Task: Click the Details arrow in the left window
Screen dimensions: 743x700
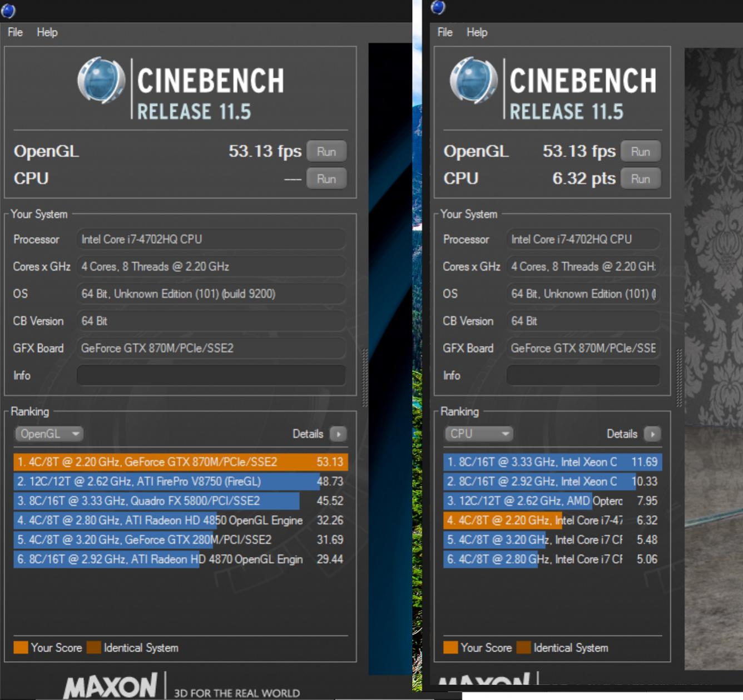Action: point(338,434)
